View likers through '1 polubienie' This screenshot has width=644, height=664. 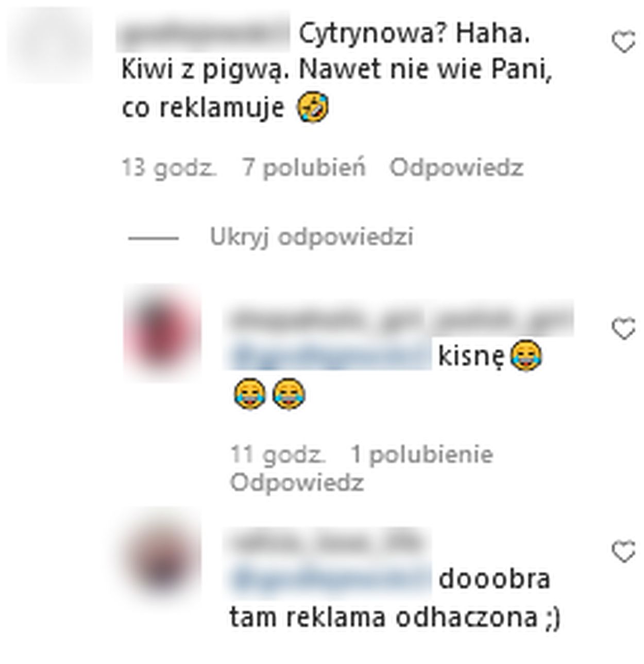coord(422,454)
